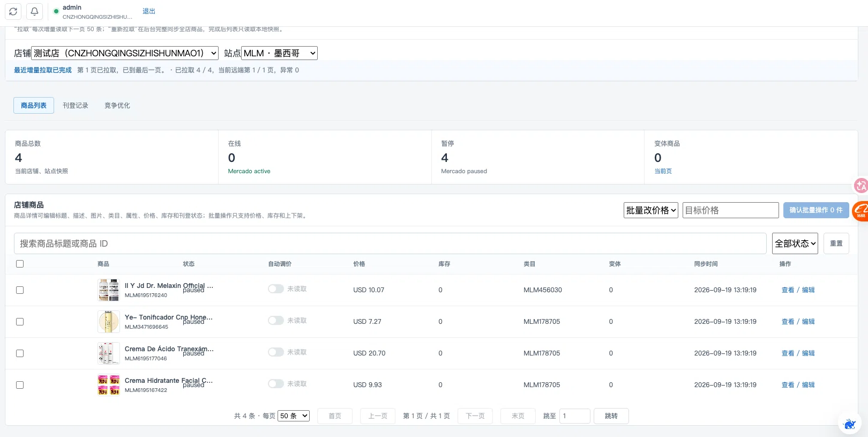Screen dimensions: 868x437
Task: Check the Tonificador Cnp row checkbox
Action: [20, 322]
